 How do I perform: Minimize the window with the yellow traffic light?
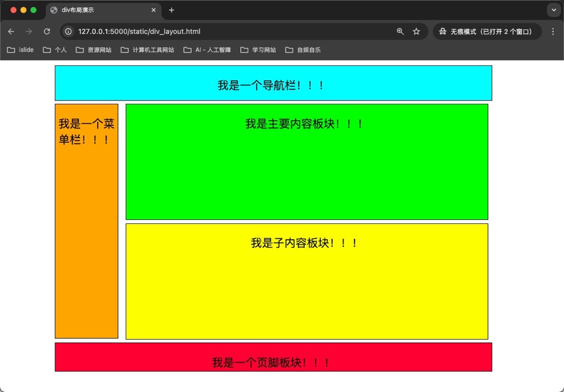click(x=23, y=10)
